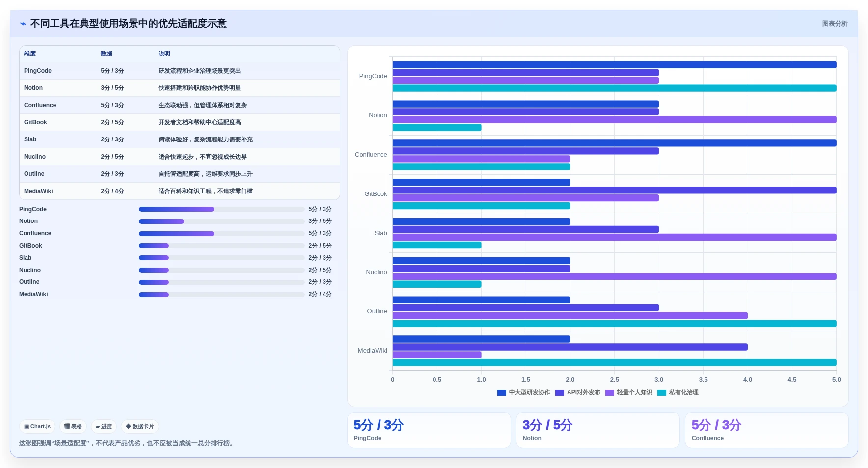Click 适合百科和知识工程 description cell
Viewport: 868px width, 468px height.
(205, 191)
